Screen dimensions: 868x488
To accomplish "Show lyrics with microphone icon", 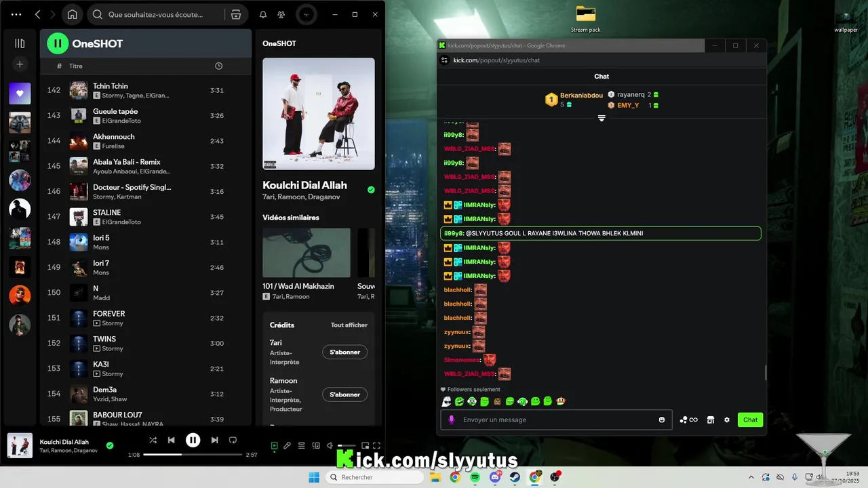I will 288,445.
